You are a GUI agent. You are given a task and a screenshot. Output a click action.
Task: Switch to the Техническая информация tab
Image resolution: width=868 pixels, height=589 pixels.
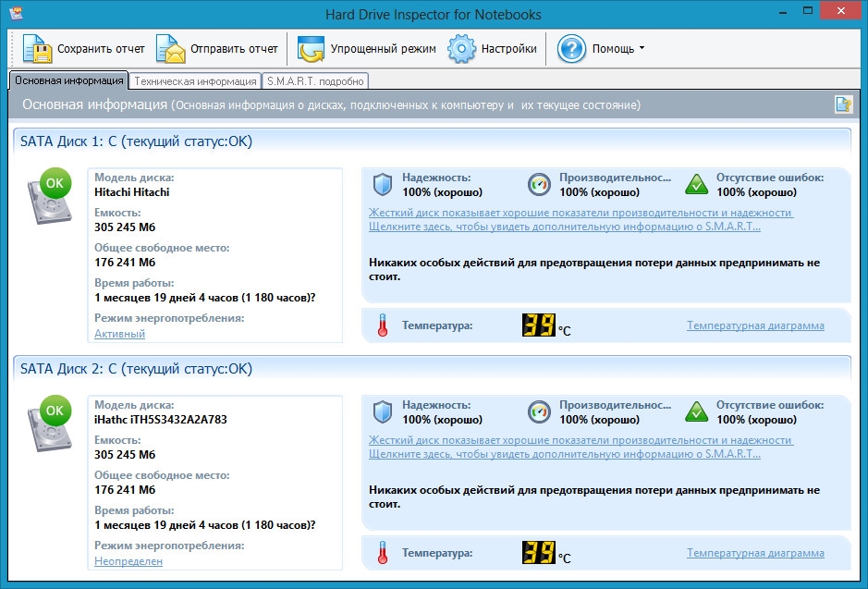(x=194, y=81)
